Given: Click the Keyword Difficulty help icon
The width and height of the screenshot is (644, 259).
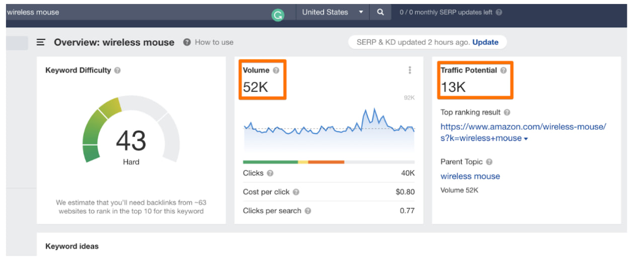Looking at the screenshot, I should click(117, 71).
